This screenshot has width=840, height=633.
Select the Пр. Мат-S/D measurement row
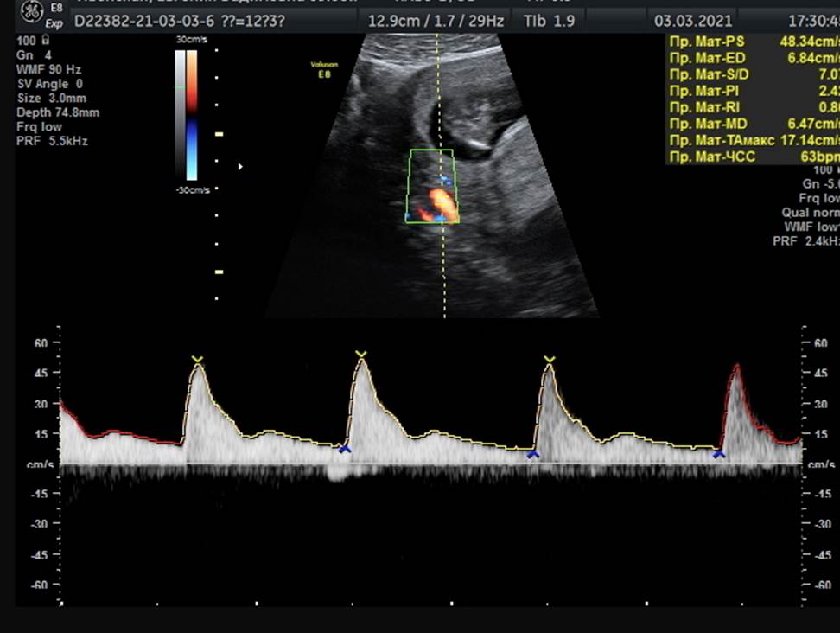[754, 74]
